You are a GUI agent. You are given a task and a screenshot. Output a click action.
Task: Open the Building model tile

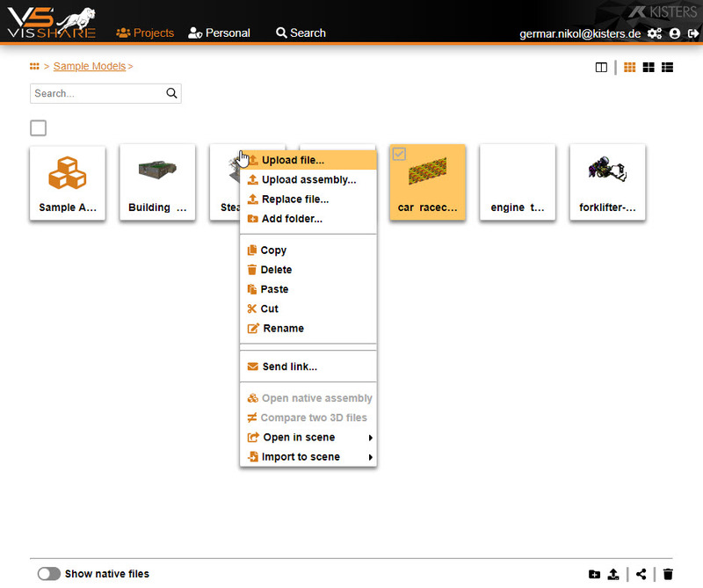point(157,182)
